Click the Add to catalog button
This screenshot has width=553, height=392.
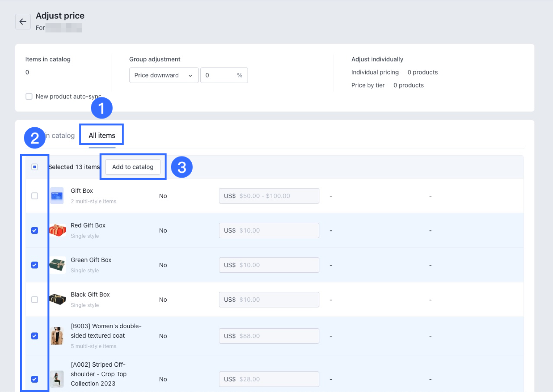(133, 167)
